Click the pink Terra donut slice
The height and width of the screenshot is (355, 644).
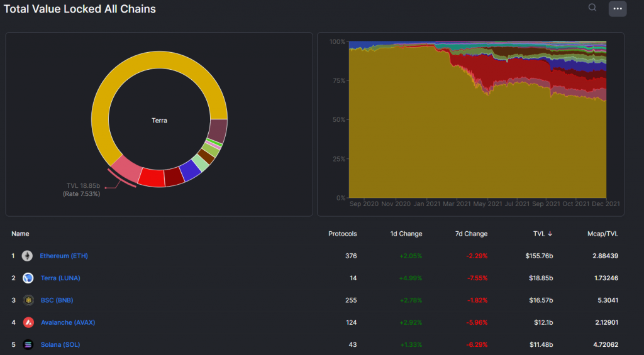125,170
